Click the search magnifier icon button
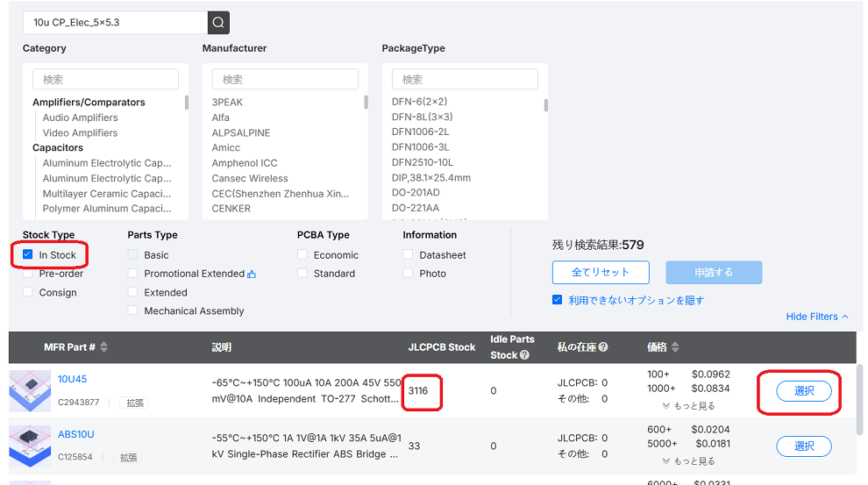Viewport: 868px width, 485px height. [218, 22]
